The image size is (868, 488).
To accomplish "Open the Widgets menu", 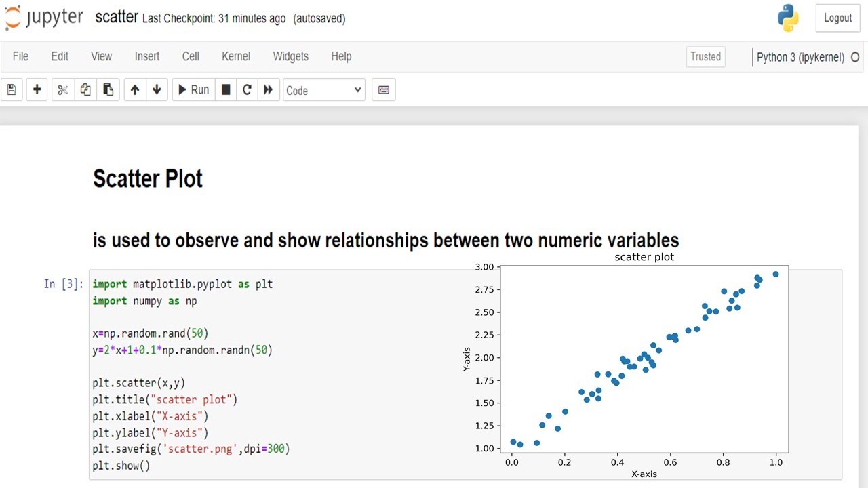I will coord(290,56).
